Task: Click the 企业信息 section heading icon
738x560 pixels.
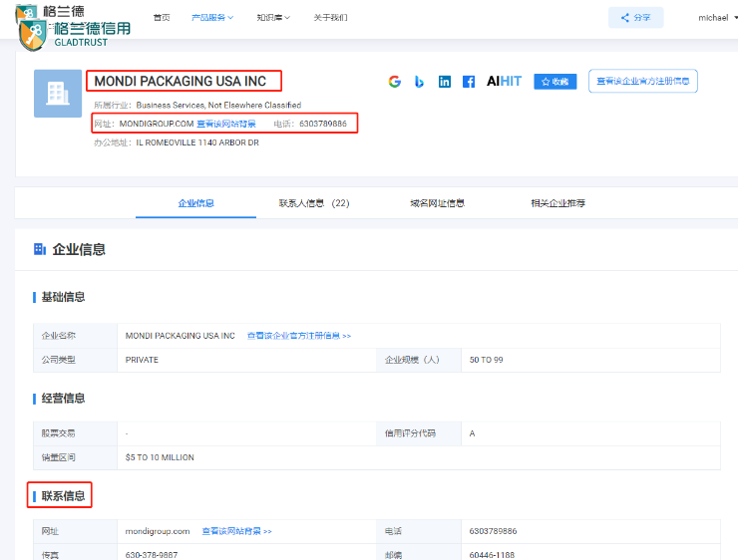Action: pyautogui.click(x=40, y=249)
